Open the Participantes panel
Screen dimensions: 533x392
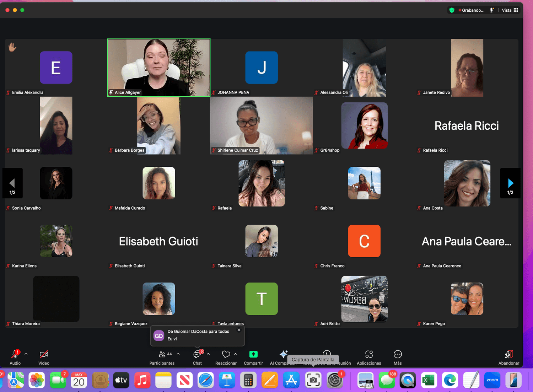click(x=162, y=357)
